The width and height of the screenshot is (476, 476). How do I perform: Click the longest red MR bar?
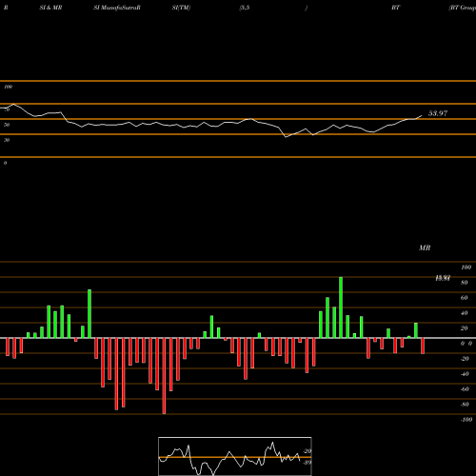pos(164,376)
